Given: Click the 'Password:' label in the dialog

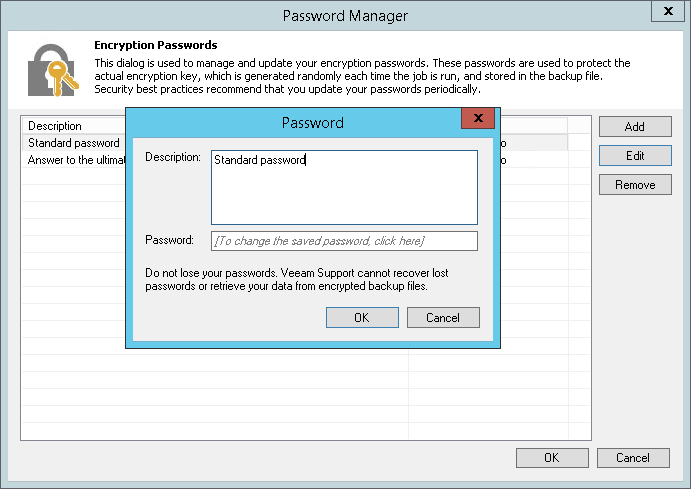Looking at the screenshot, I should (169, 241).
